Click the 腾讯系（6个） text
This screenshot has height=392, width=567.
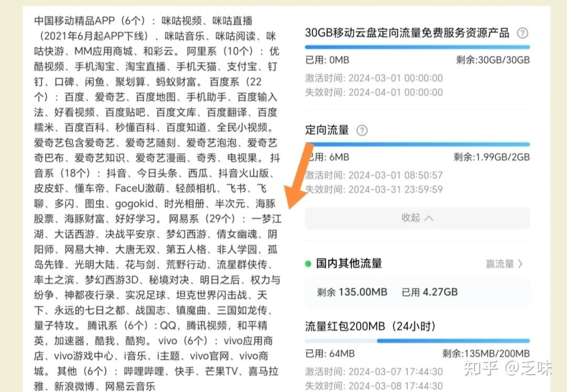point(119,325)
